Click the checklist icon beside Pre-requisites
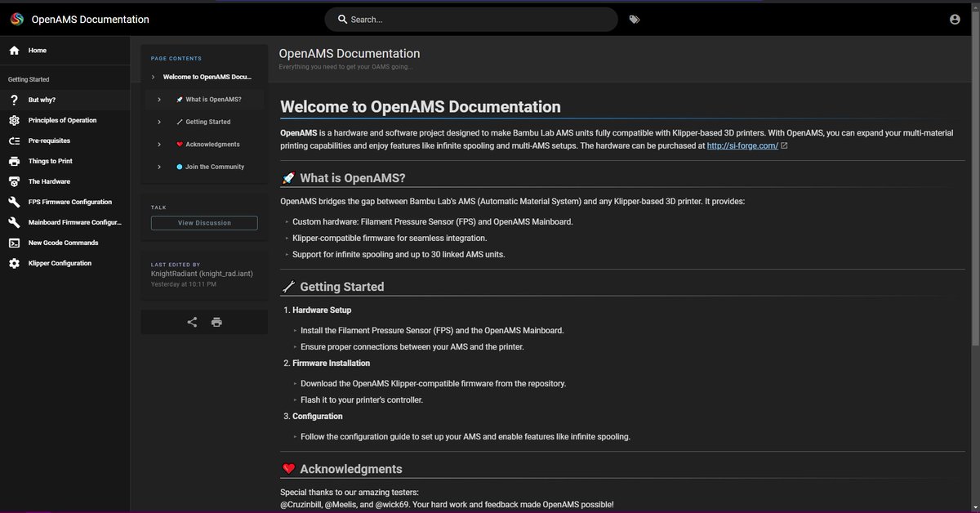The width and height of the screenshot is (980, 513). coord(14,141)
